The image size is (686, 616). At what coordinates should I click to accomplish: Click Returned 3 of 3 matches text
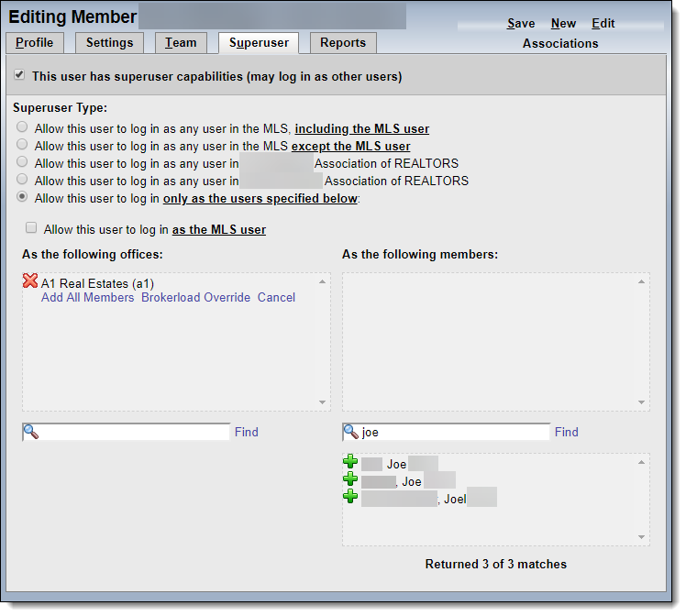[x=495, y=565]
